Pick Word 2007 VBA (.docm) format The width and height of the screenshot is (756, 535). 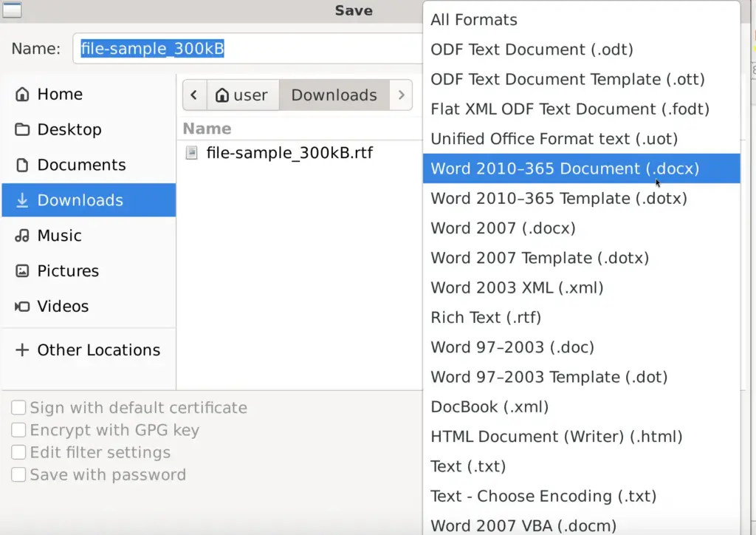click(x=582, y=525)
